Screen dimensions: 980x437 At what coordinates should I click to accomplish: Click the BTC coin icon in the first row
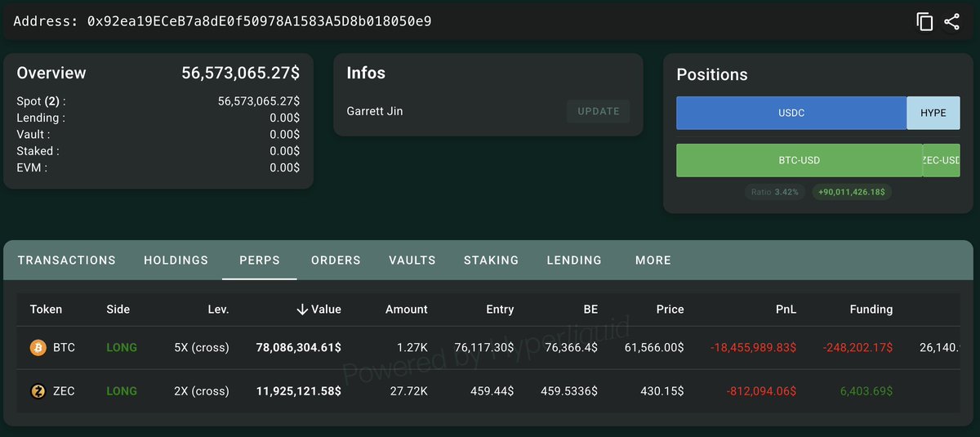[x=38, y=348]
